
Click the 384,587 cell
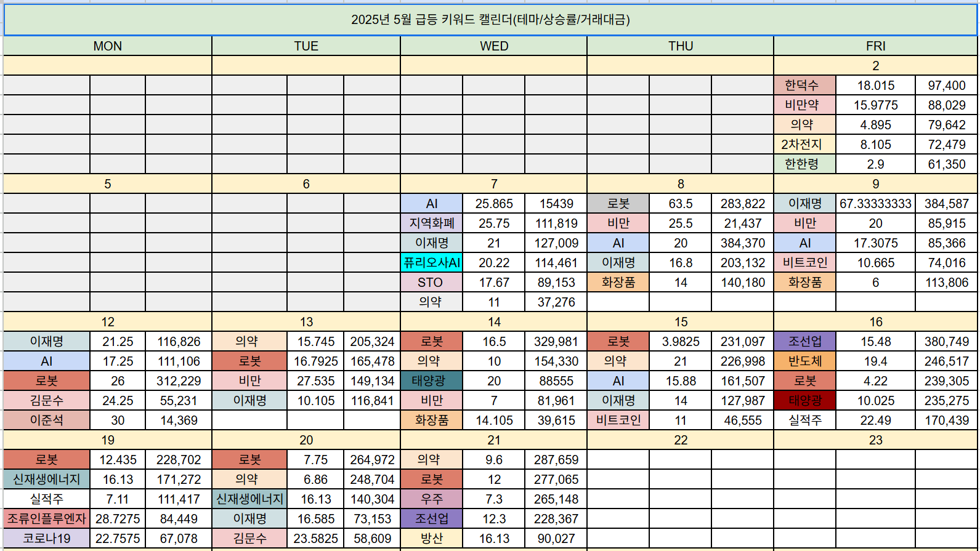[947, 204]
